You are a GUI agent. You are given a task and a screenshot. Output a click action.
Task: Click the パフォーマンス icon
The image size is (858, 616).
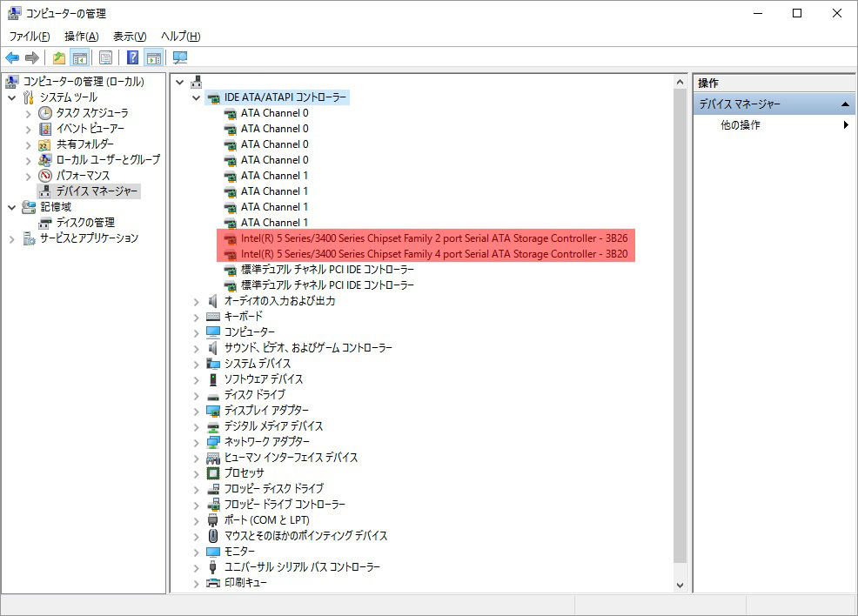click(x=45, y=176)
